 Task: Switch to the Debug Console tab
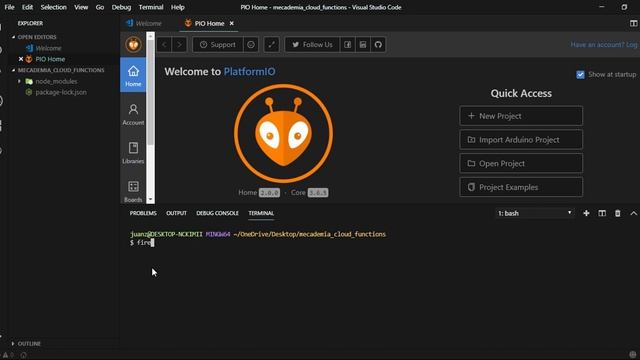(x=217, y=213)
